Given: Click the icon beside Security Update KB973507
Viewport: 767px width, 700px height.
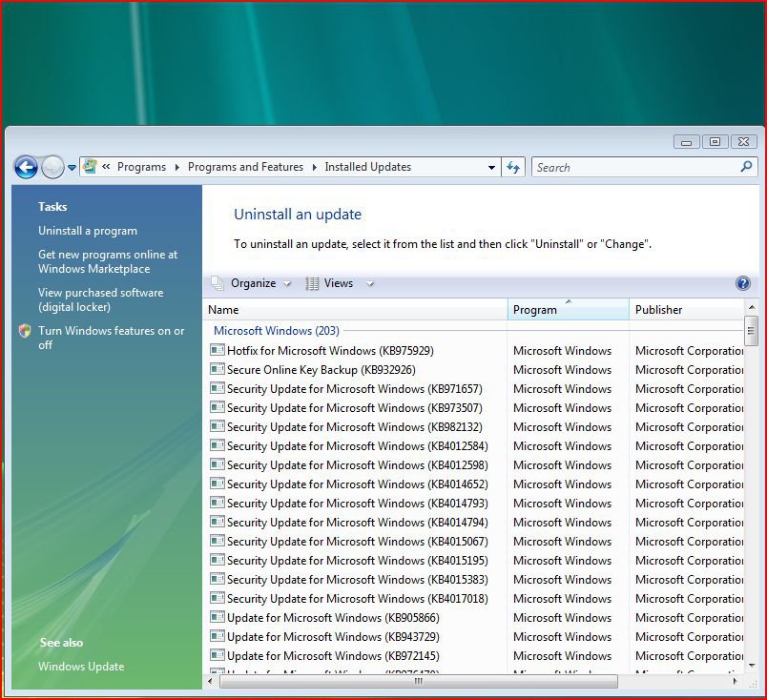Looking at the screenshot, I should [x=218, y=407].
